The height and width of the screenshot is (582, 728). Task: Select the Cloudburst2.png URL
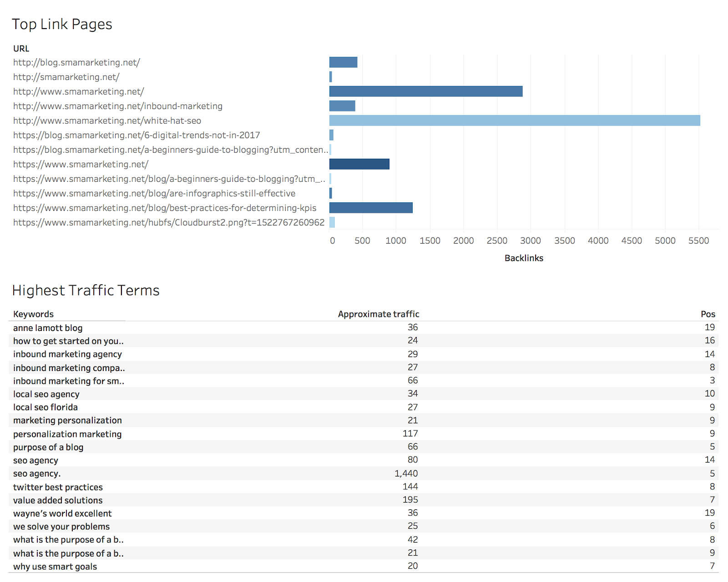coord(169,222)
